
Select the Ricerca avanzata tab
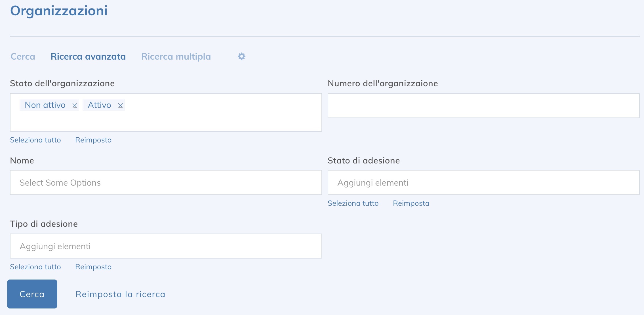click(88, 56)
